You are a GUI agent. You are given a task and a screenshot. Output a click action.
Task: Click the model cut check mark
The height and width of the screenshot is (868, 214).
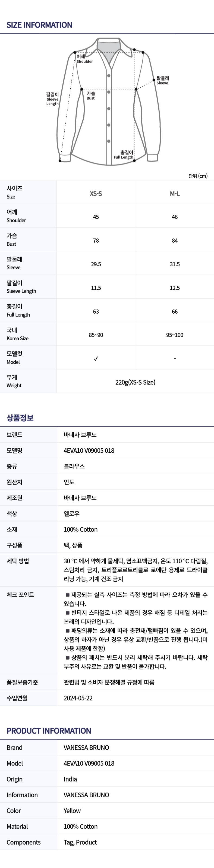coord(96,359)
